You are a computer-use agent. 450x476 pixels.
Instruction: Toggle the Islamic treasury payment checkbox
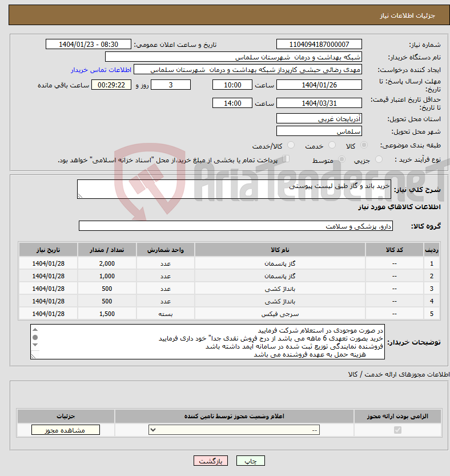pyautogui.click(x=286, y=158)
